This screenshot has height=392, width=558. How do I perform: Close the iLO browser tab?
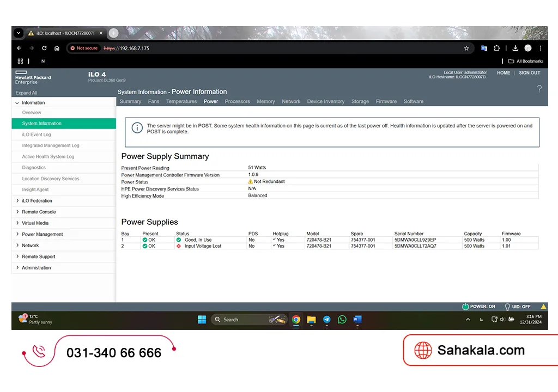tap(101, 33)
